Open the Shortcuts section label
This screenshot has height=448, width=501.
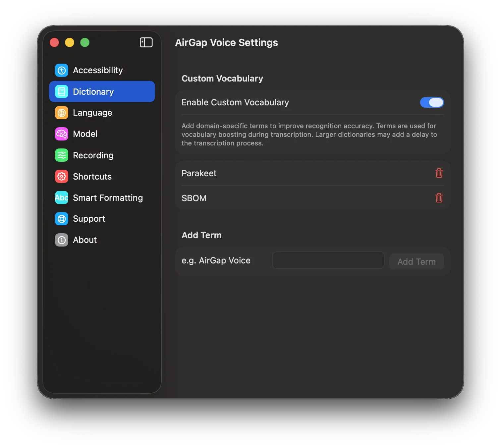coord(92,177)
